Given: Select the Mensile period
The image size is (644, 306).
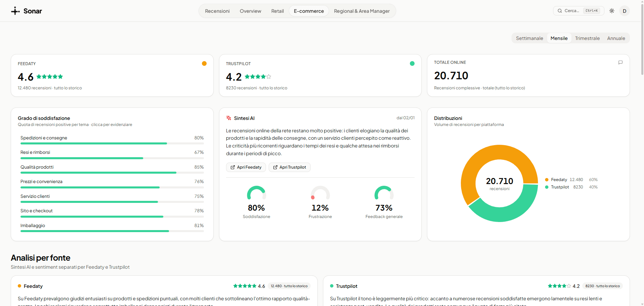Looking at the screenshot, I should (559, 38).
